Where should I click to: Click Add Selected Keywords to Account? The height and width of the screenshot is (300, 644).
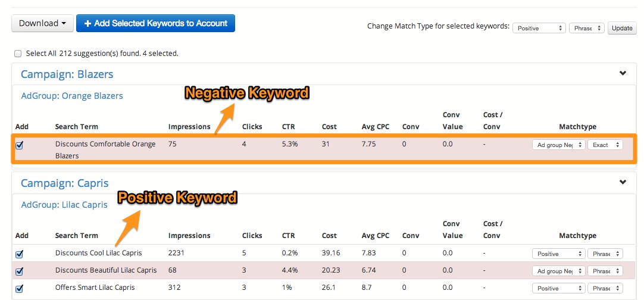(155, 23)
